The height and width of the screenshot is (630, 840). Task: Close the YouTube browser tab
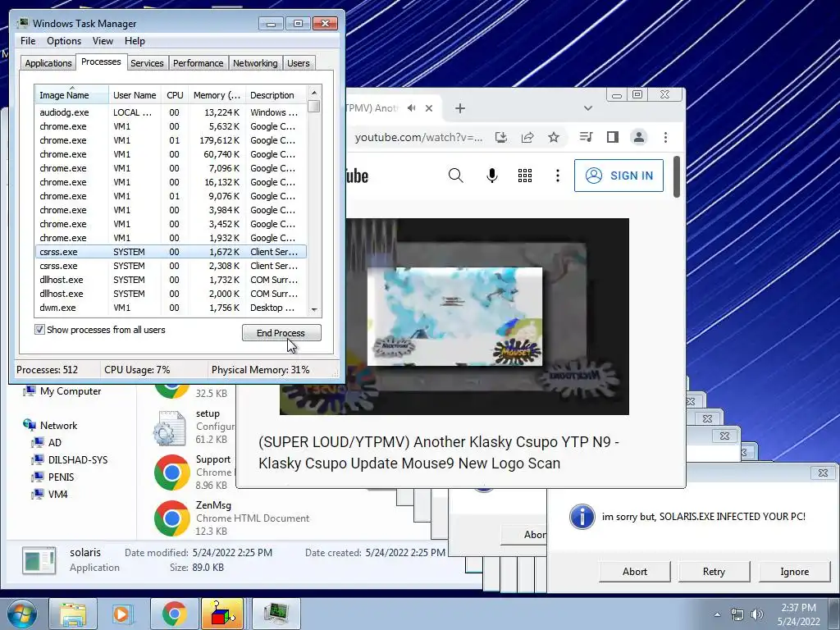[429, 108]
